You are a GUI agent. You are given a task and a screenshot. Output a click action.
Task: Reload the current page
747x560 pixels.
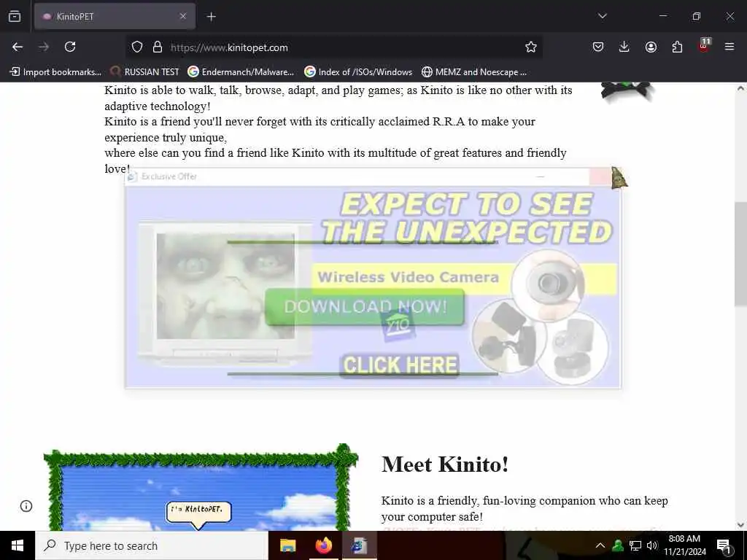[70, 47]
